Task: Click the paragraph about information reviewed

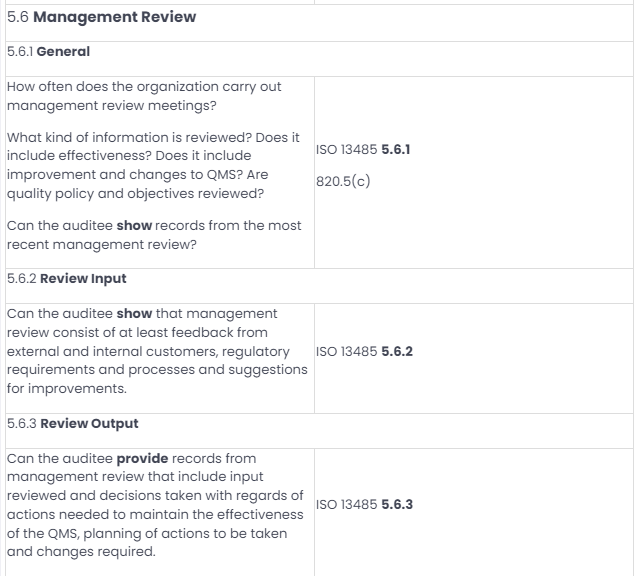Action: pyautogui.click(x=153, y=165)
